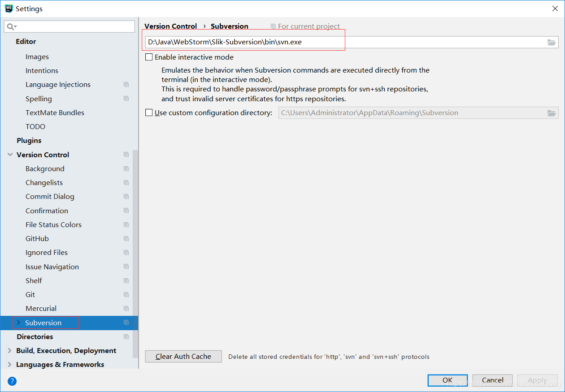Open Commit Dialog settings page
Image resolution: width=565 pixels, height=392 pixels.
tap(50, 197)
